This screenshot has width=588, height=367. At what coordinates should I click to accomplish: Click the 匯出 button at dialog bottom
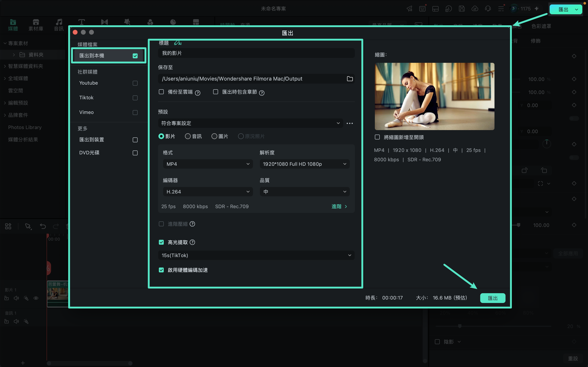(x=492, y=298)
